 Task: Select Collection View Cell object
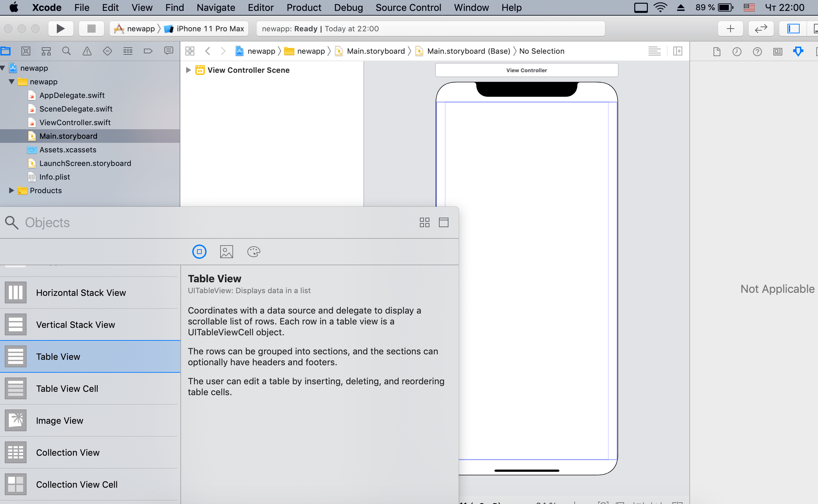pos(90,484)
